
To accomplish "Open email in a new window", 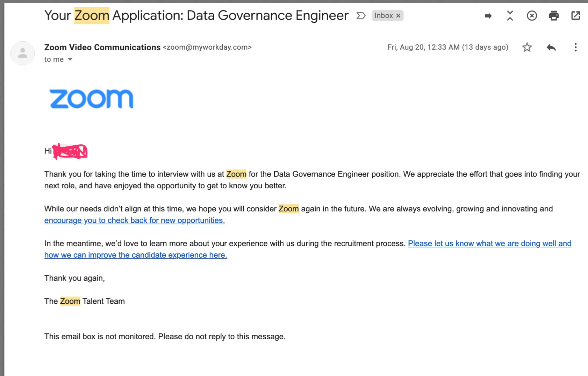I will 575,16.
